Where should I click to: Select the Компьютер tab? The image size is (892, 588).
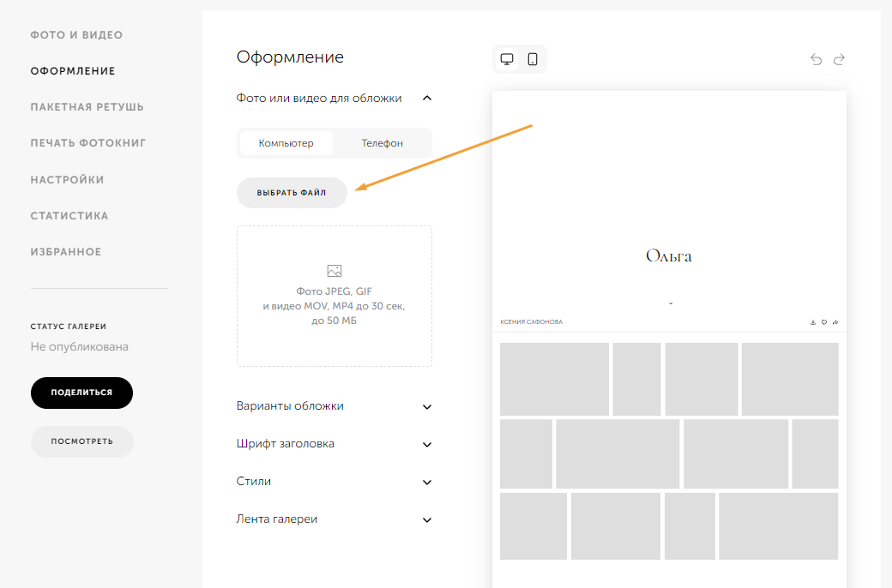(286, 143)
